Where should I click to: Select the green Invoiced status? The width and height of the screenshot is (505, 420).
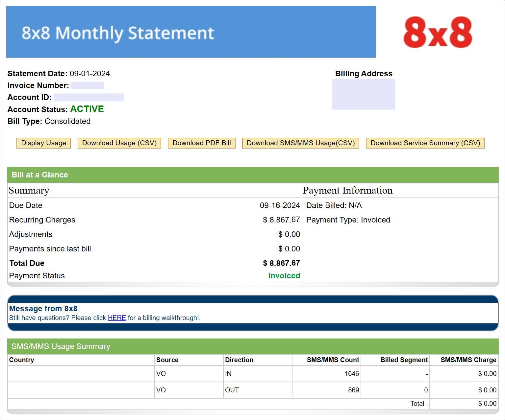coord(284,276)
